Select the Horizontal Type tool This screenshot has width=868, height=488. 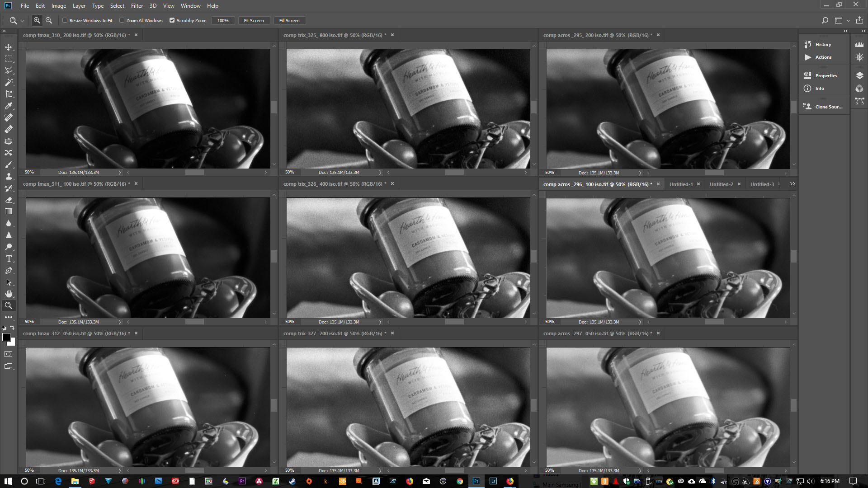pyautogui.click(x=9, y=258)
